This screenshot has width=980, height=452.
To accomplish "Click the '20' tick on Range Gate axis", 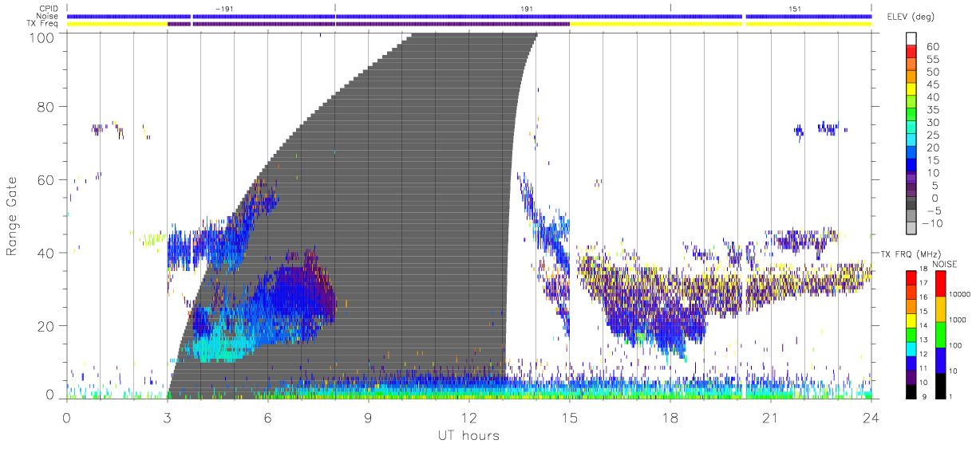I will [46, 326].
